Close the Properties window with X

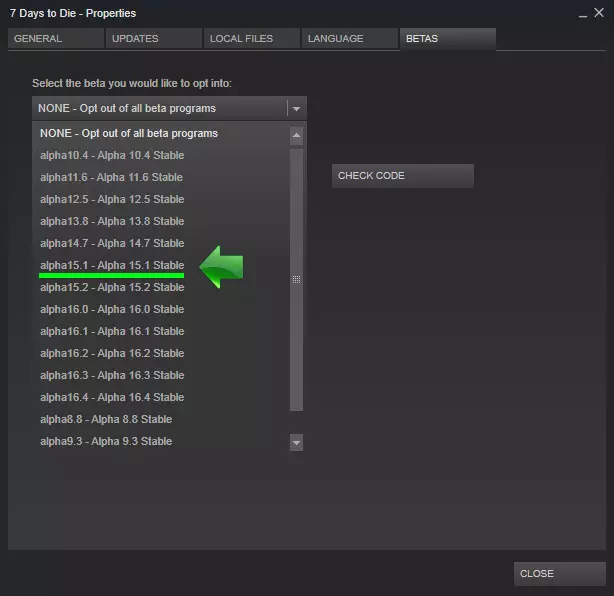[x=599, y=13]
